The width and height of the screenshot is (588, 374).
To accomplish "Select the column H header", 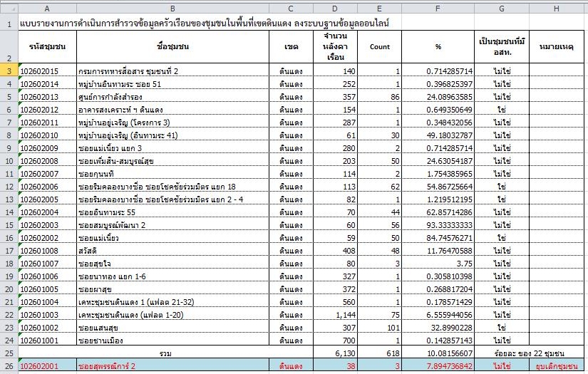I will (x=557, y=7).
